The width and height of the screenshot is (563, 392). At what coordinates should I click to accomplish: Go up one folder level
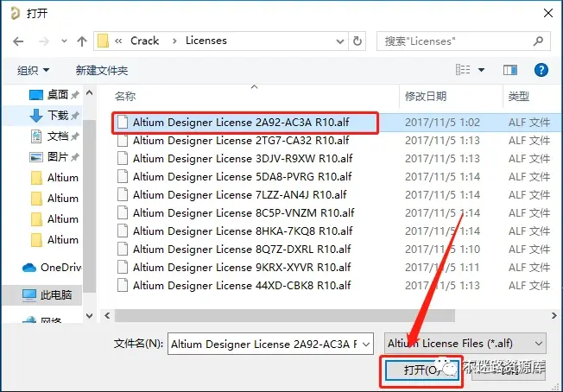[82, 41]
